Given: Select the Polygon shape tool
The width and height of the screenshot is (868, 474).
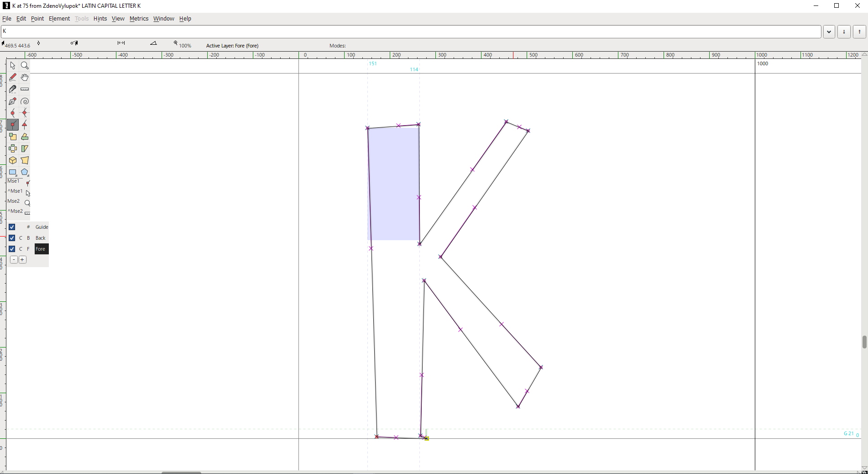Looking at the screenshot, I should tap(25, 173).
